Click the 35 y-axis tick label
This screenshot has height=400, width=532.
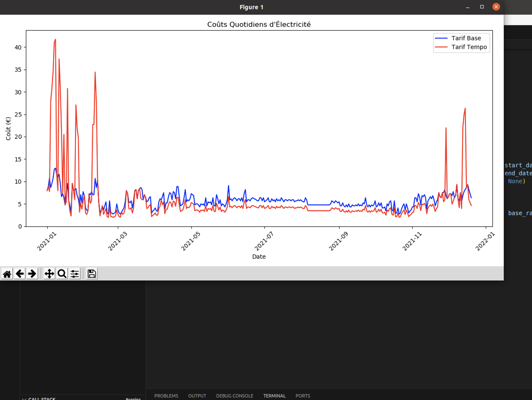point(18,70)
